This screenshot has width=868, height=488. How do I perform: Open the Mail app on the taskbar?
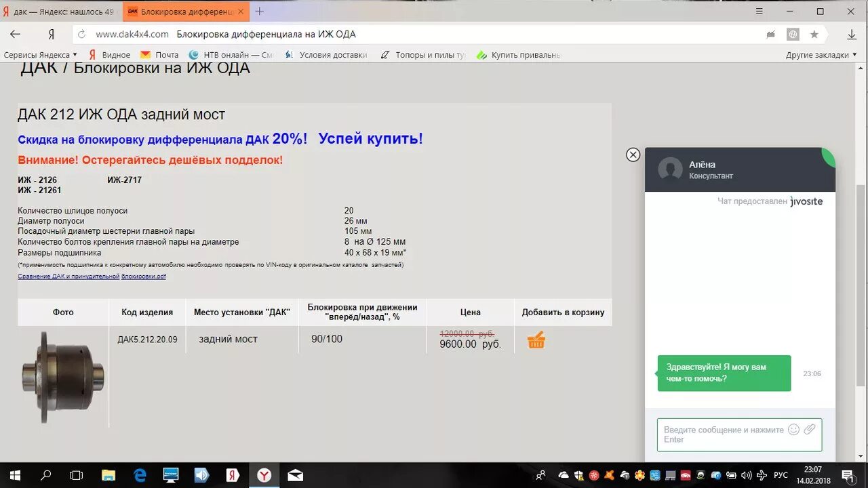pos(295,475)
